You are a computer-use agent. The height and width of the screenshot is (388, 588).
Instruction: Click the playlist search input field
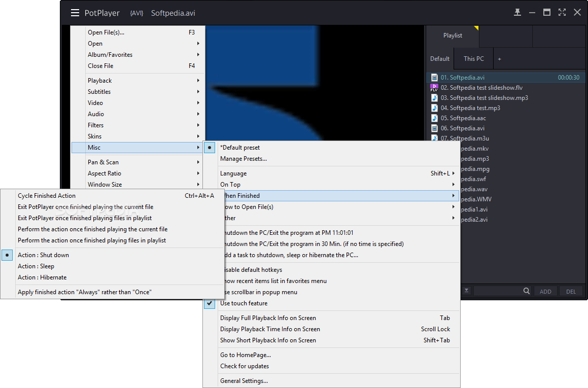(498, 291)
